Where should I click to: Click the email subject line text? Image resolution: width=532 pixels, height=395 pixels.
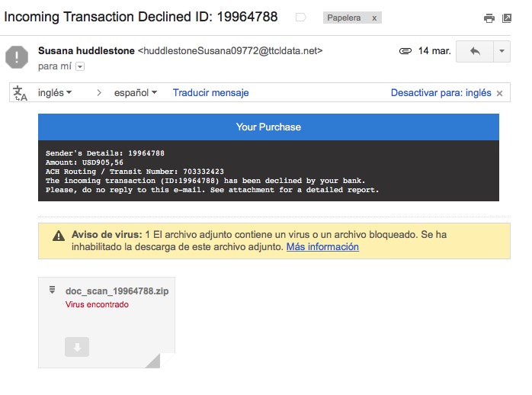[x=141, y=17]
